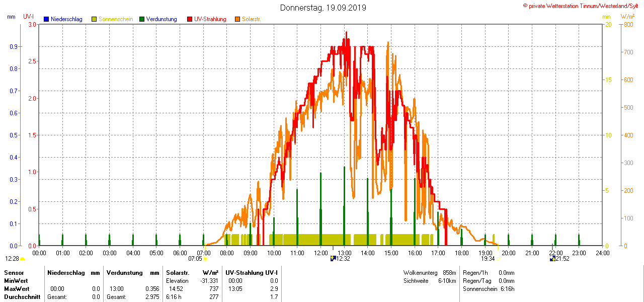Click the 0.9 value on the mm axis
Viewport: 644px width, 302px height.
tap(14, 46)
